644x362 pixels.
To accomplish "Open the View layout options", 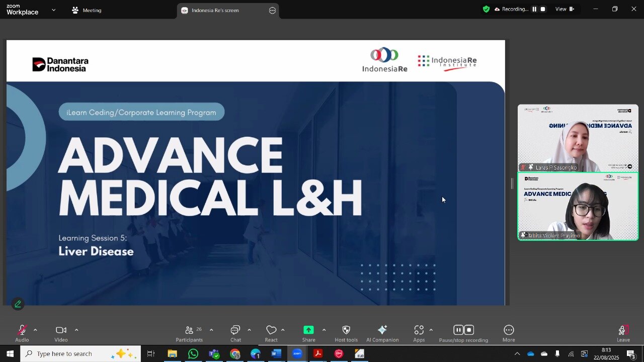I will (564, 9).
